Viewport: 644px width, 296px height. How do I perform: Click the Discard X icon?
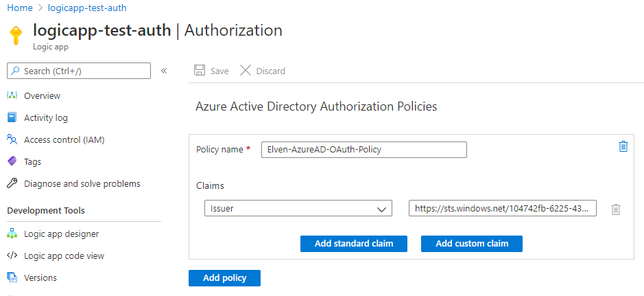(x=246, y=71)
